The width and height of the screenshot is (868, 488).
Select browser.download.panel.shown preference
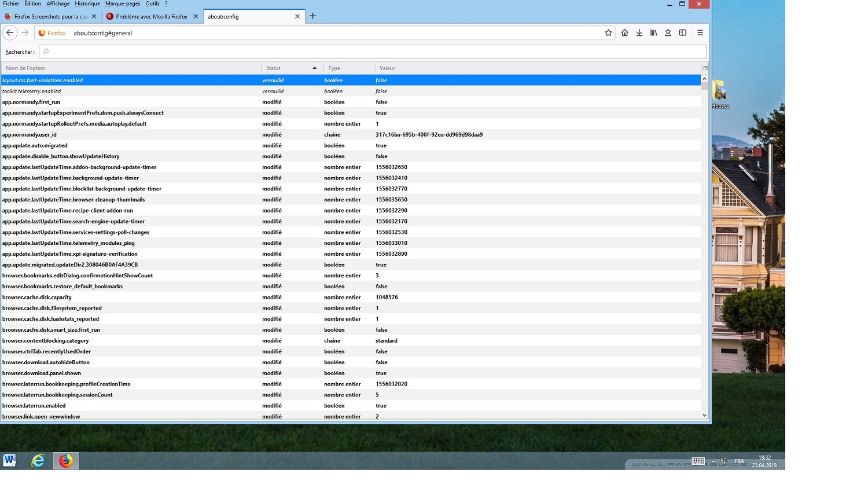351,373
